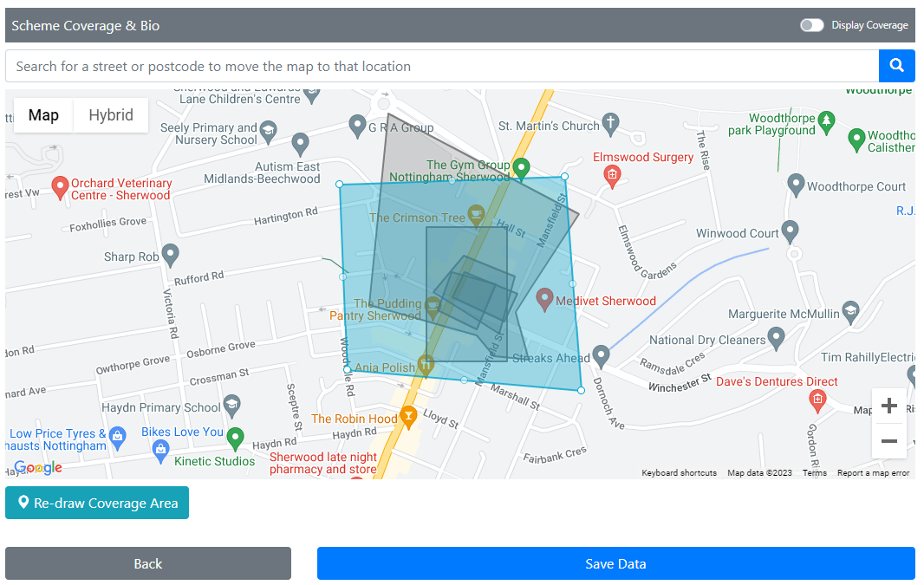Select the Sharp Rob map pin

[x=170, y=255]
